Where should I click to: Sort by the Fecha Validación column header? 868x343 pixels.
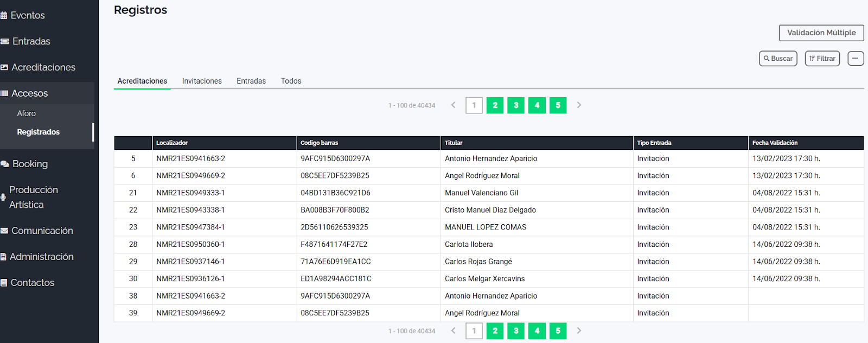click(775, 143)
